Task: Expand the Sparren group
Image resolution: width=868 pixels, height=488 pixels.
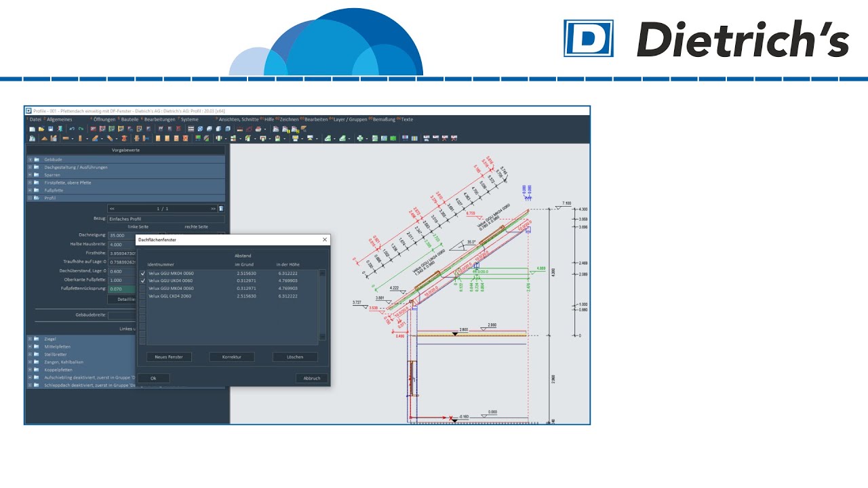Action: [30, 175]
